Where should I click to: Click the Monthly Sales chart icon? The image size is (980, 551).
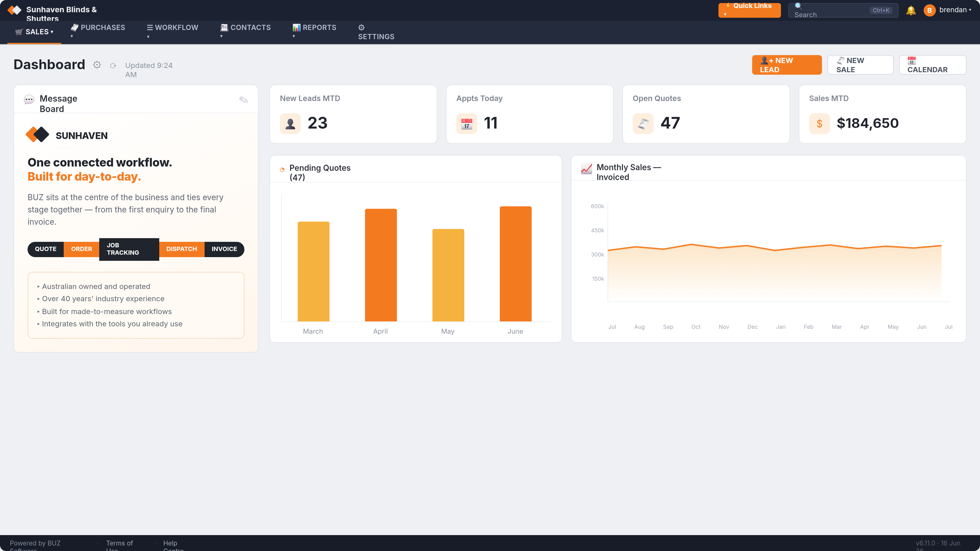[587, 168]
